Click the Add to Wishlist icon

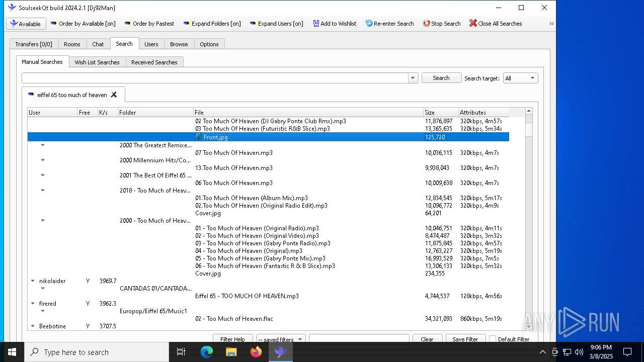(x=316, y=24)
